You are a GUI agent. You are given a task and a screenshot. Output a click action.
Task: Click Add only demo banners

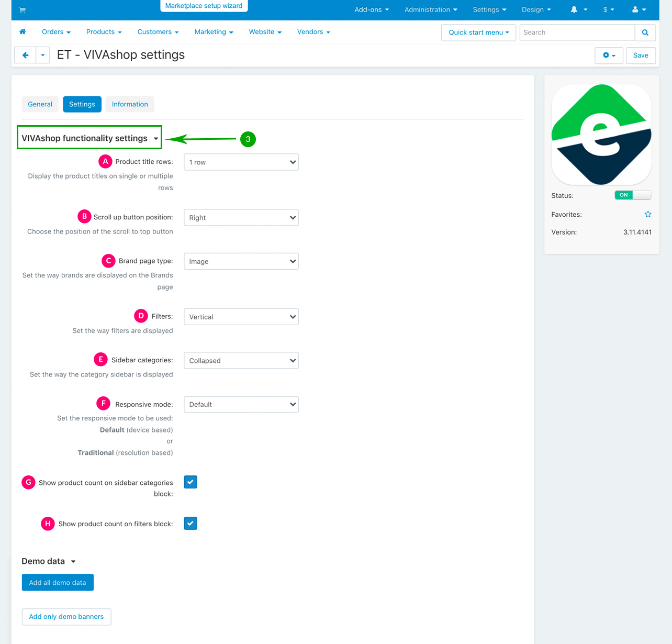pyautogui.click(x=66, y=617)
